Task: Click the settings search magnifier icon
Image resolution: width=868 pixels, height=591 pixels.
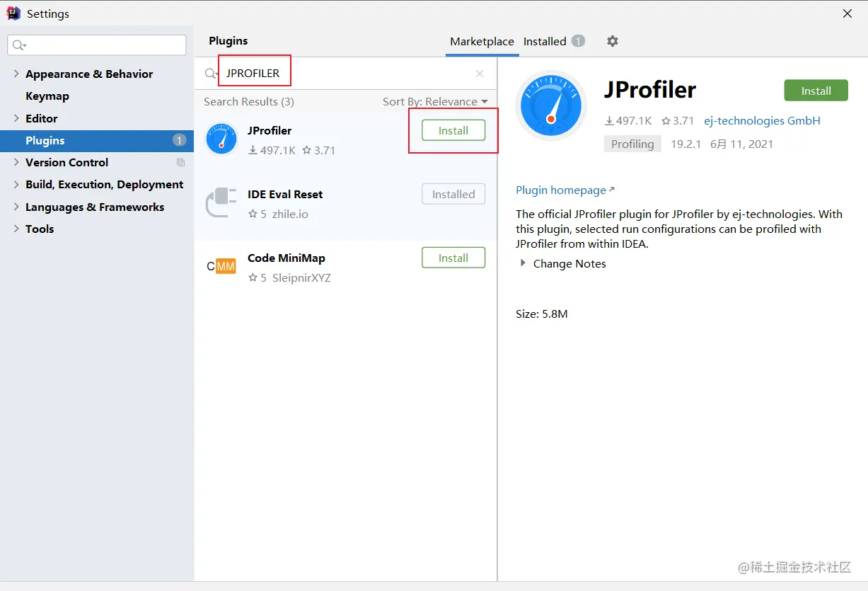Action: 19,45
